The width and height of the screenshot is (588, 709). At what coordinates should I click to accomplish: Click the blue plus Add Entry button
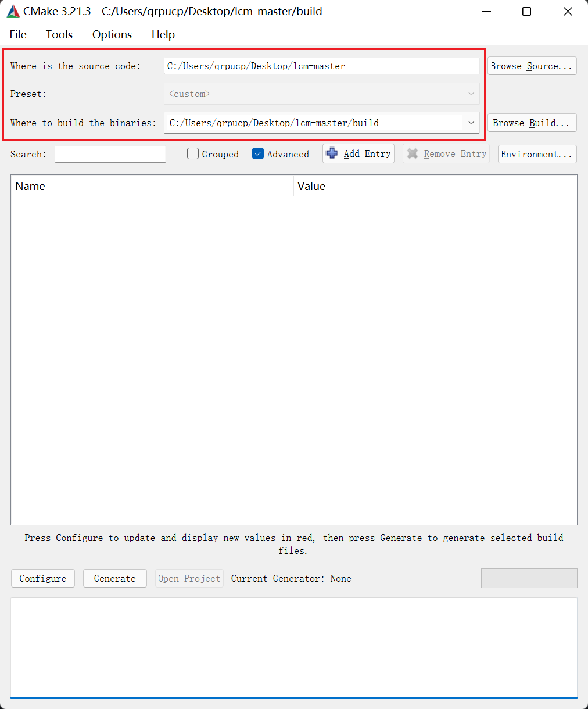[x=358, y=153]
